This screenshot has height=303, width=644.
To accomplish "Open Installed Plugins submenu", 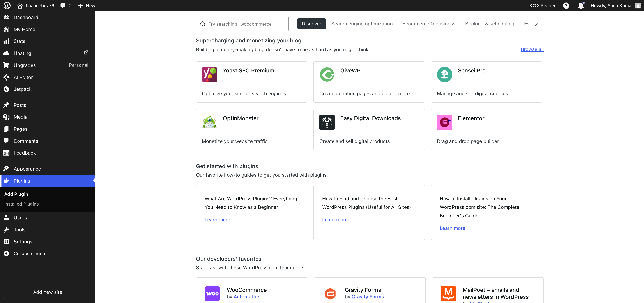I will pos(21,204).
